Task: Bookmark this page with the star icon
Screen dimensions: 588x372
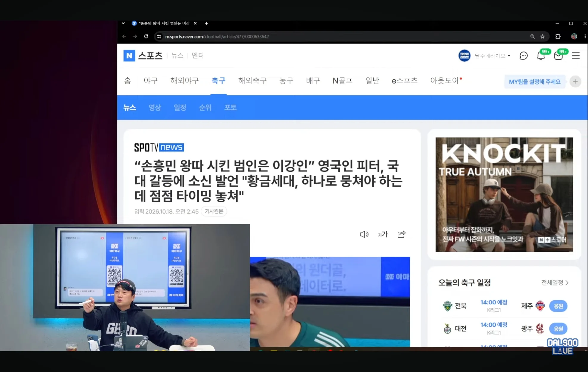Action: click(543, 36)
